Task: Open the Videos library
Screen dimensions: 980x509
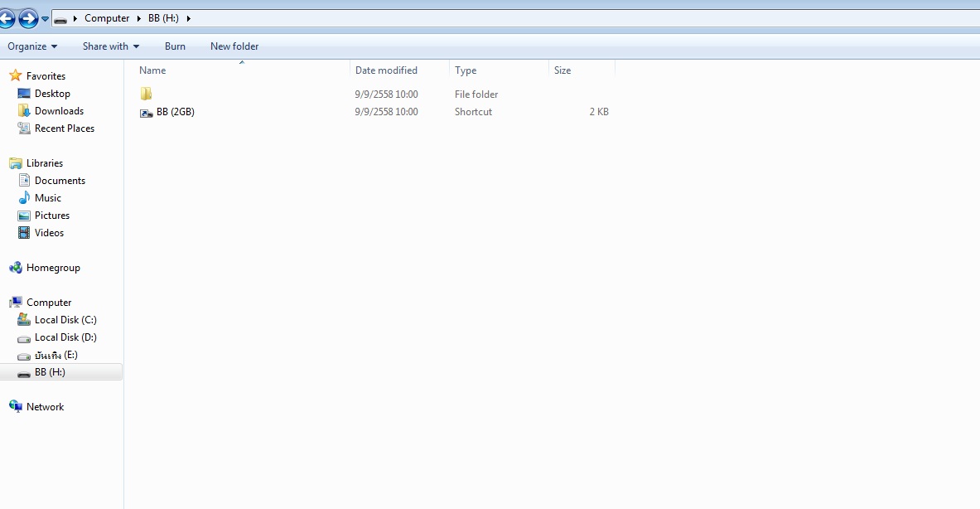Action: (50, 233)
